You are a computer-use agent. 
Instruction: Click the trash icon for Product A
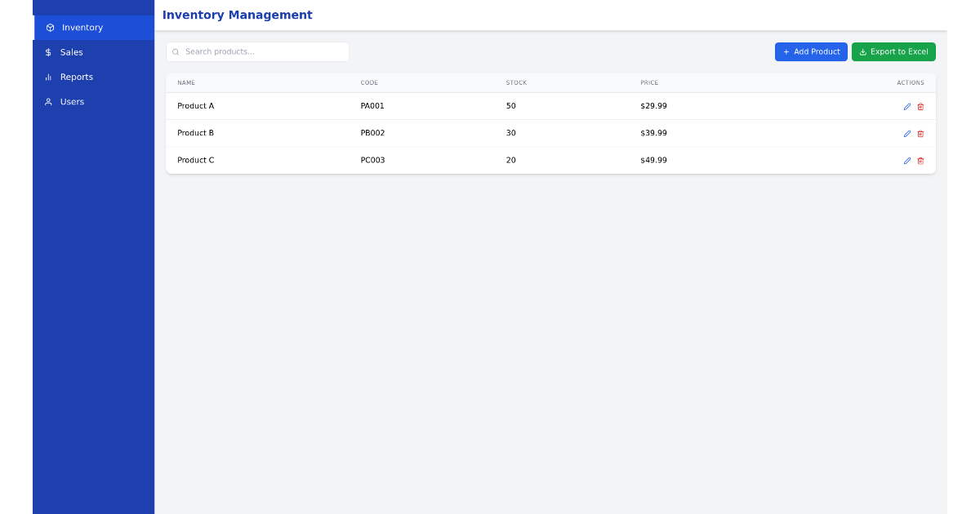[920, 106]
